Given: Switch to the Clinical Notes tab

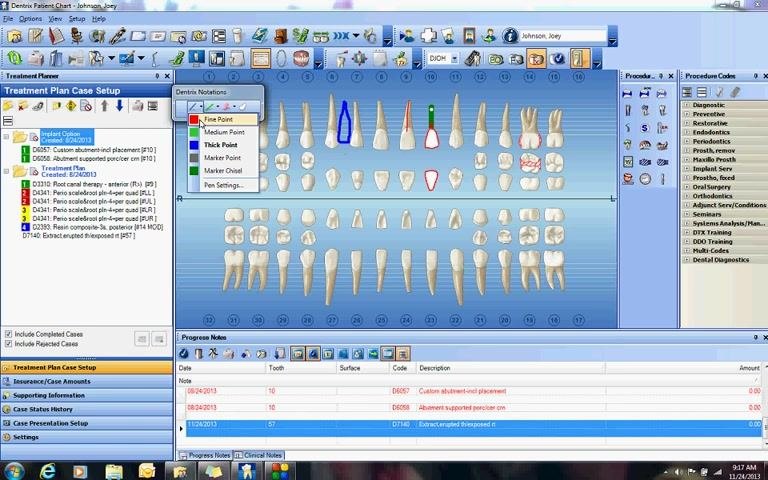Looking at the screenshot, I should coord(259,455).
